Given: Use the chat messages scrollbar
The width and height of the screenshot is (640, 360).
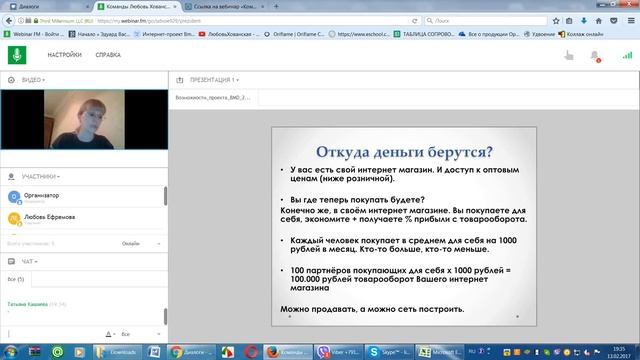Looking at the screenshot, I should pyautogui.click(x=165, y=316).
